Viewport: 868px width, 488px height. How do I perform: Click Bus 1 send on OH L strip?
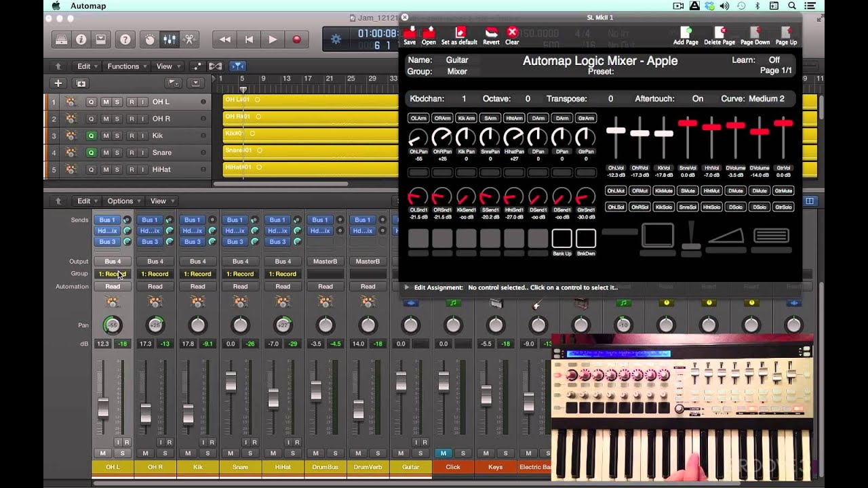(x=107, y=220)
